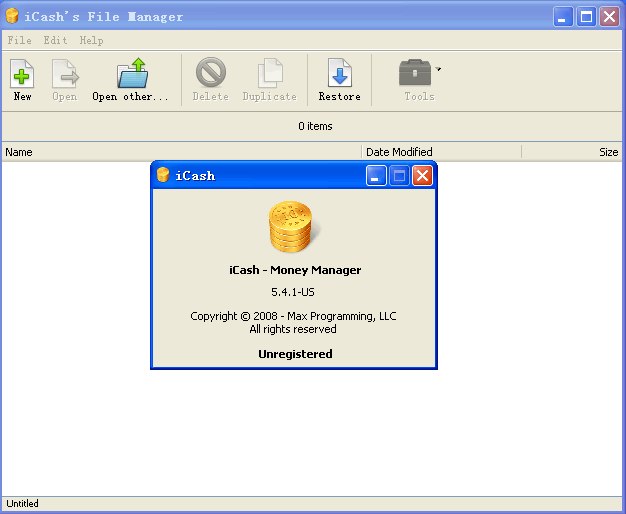The height and width of the screenshot is (514, 626).
Task: Click the Restore toolbar icon
Action: click(340, 73)
